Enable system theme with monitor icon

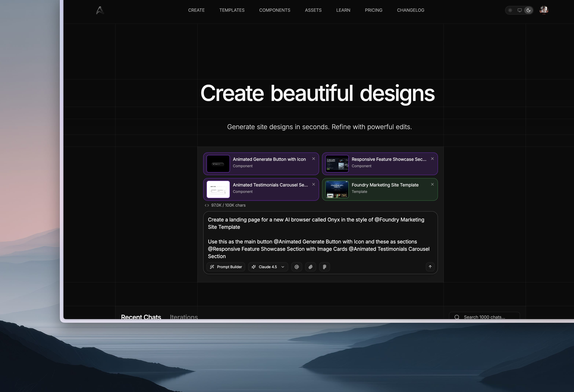click(519, 10)
